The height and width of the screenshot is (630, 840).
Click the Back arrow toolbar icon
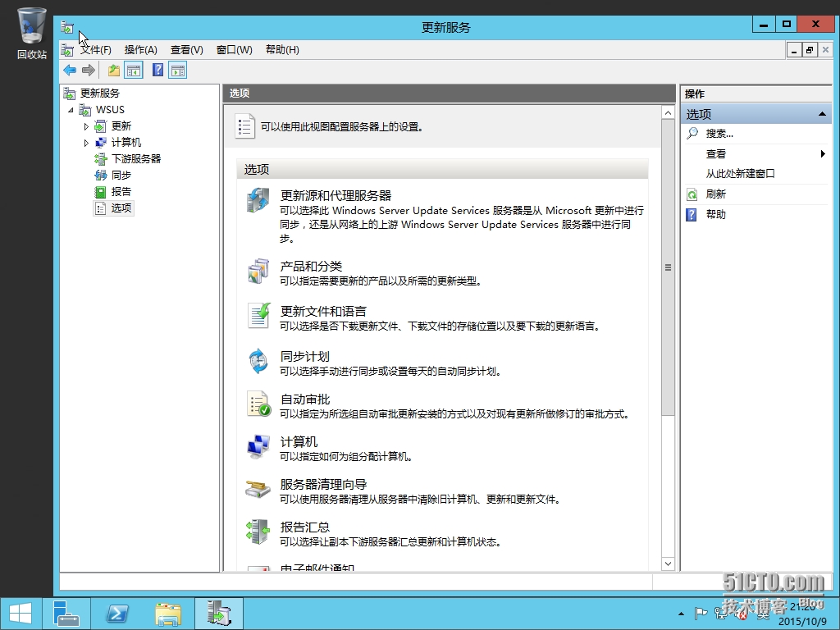(70, 71)
